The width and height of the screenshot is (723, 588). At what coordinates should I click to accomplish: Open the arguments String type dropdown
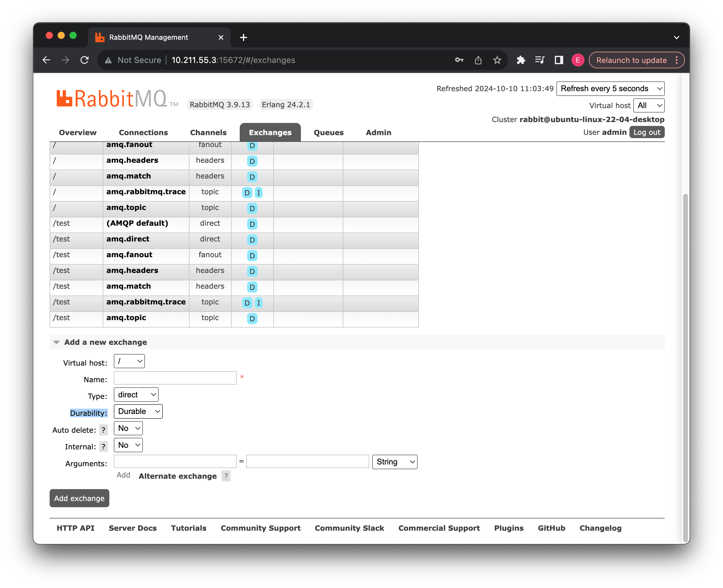394,462
